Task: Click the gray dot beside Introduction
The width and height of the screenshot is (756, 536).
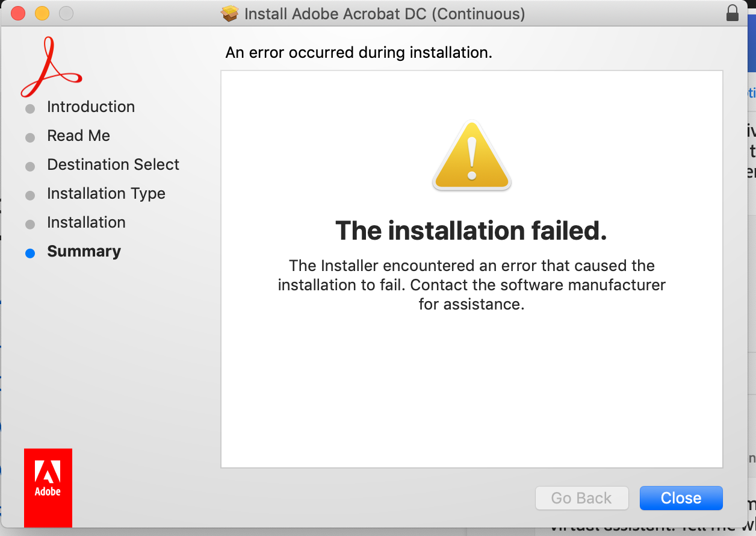Action: (x=30, y=108)
